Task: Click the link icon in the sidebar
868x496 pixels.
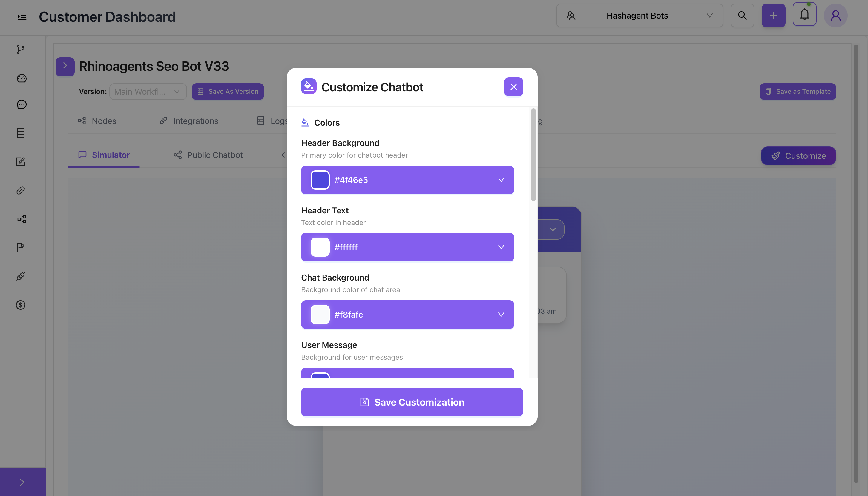Action: pos(21,190)
